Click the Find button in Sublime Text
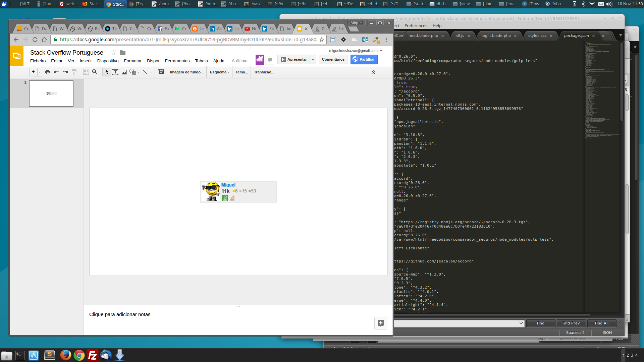The width and height of the screenshot is (644, 362). [540, 323]
